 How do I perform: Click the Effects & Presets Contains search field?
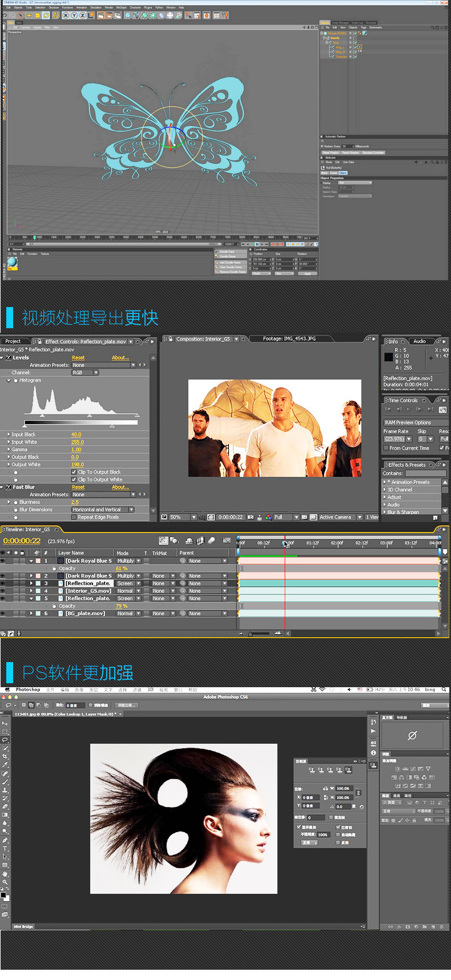point(425,473)
